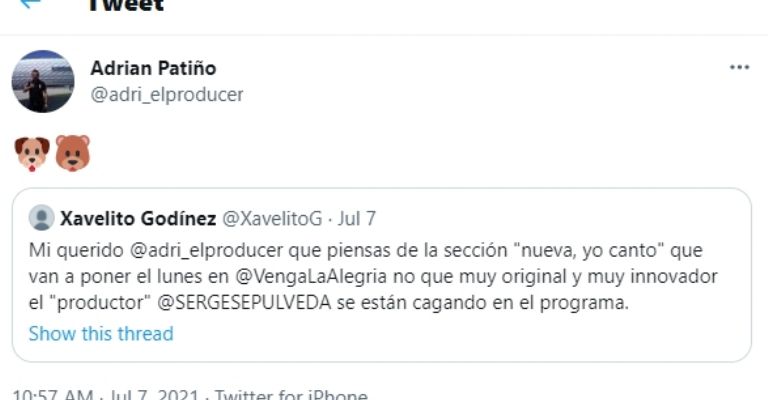Open the three-dot more options menu

739,67
